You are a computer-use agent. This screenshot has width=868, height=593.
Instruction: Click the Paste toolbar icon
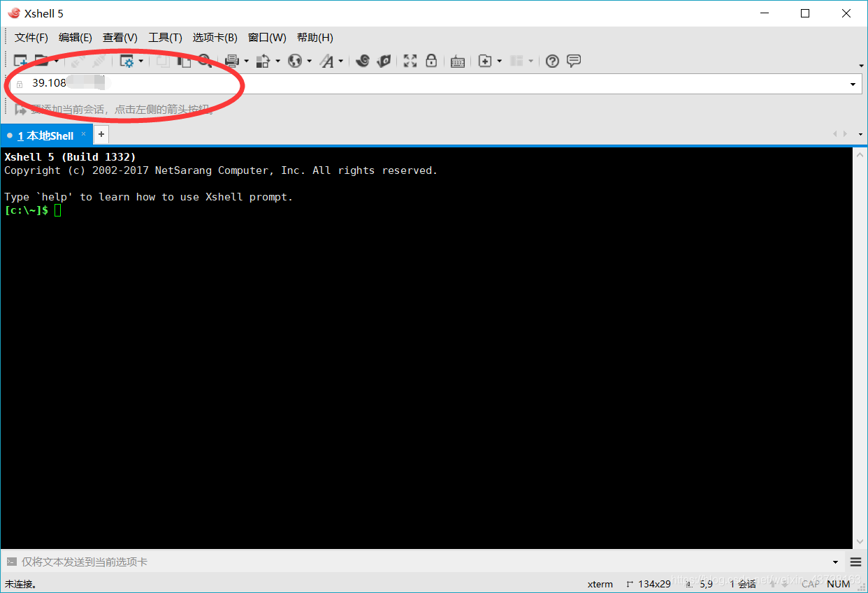pyautogui.click(x=184, y=61)
